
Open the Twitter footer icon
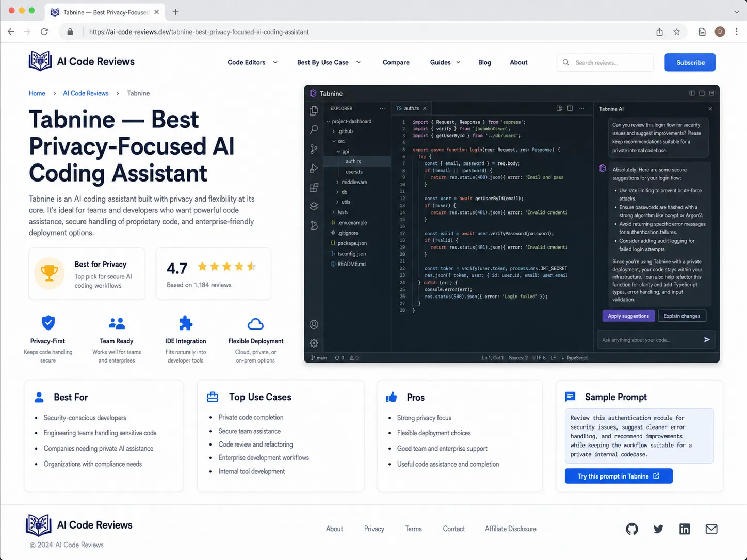[658, 529]
